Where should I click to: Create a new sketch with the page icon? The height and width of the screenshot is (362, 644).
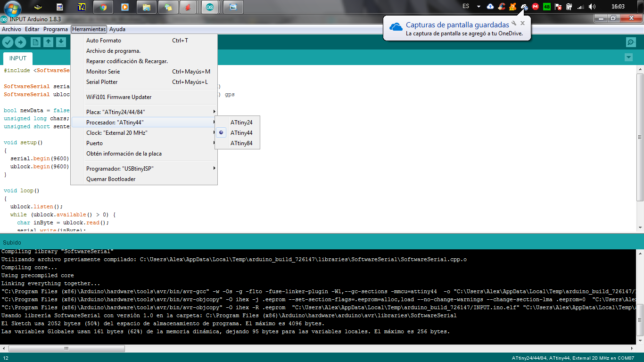(x=35, y=42)
